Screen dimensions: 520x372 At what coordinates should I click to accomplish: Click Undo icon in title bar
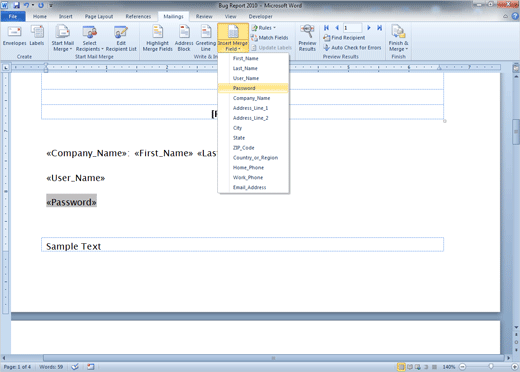(x=26, y=5)
